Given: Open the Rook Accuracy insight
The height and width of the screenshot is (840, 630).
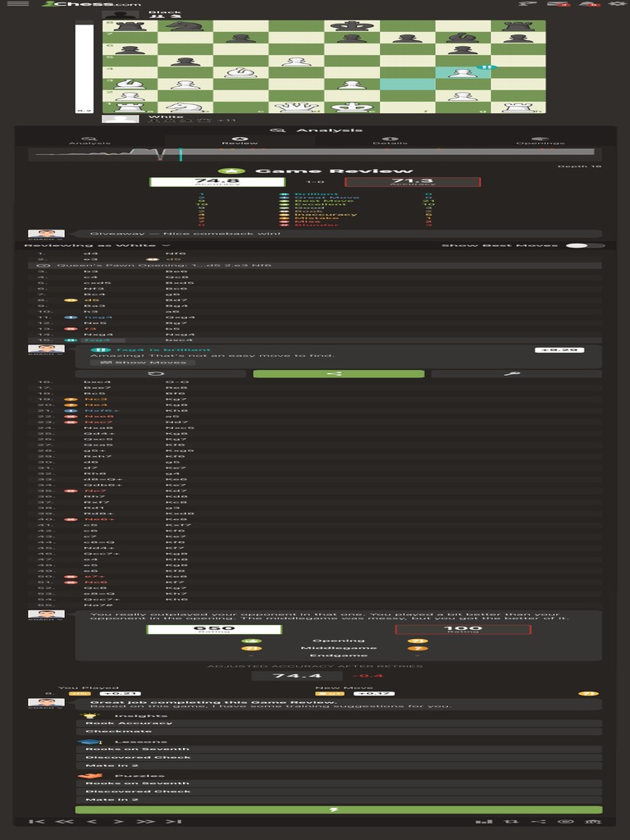Looking at the screenshot, I should [339, 723].
